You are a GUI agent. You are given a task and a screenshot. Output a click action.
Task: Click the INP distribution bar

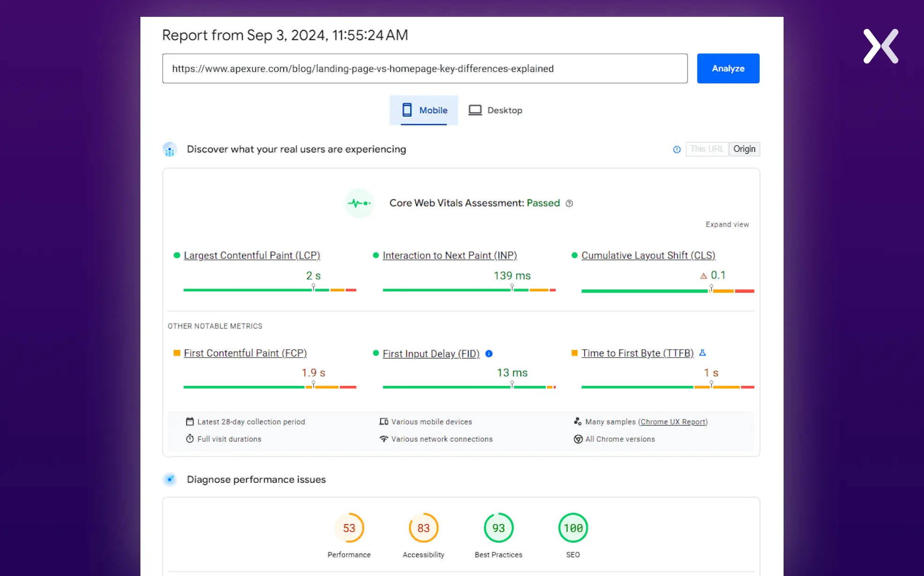(469, 290)
